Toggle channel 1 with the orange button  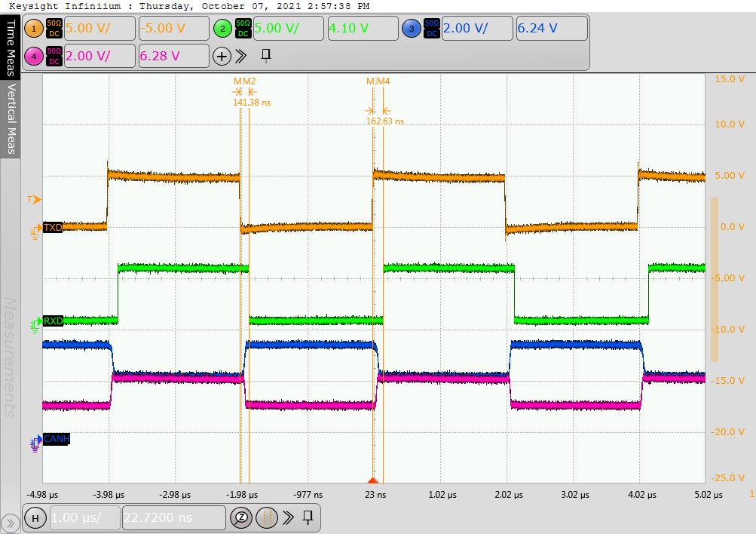coord(34,29)
